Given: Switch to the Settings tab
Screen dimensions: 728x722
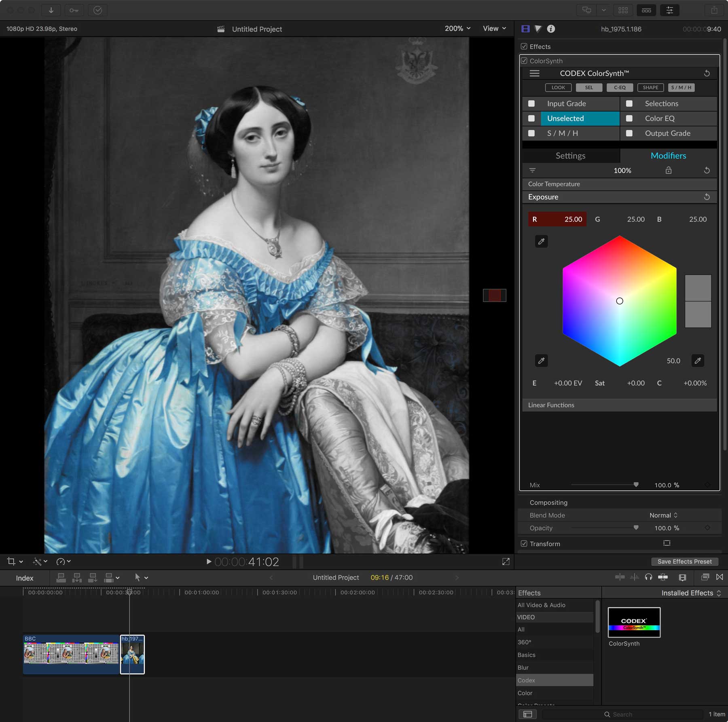Looking at the screenshot, I should [x=570, y=156].
